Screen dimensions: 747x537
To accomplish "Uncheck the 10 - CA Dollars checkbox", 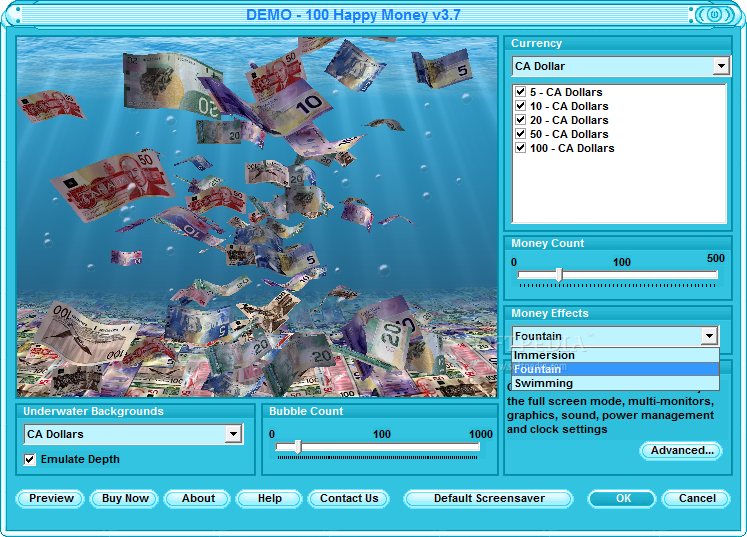I will 520,106.
